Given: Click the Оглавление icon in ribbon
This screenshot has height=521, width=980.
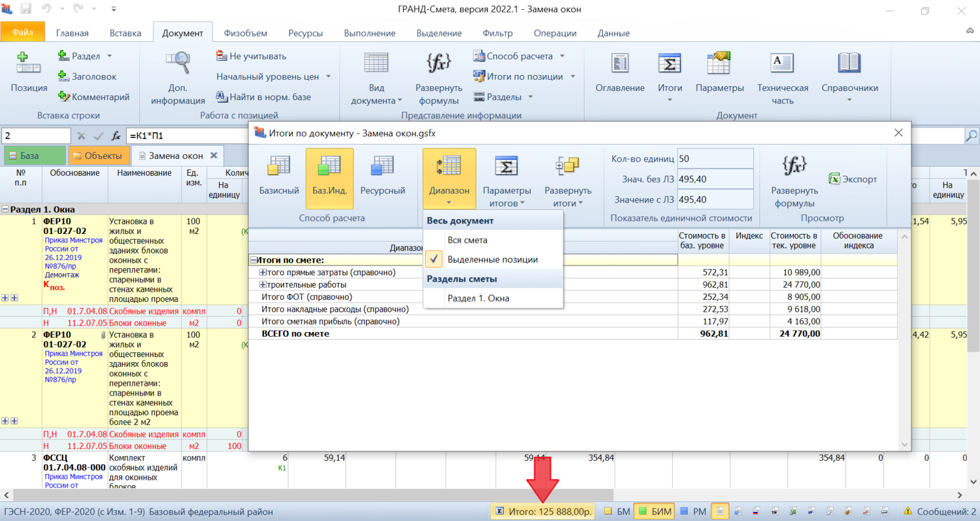Looking at the screenshot, I should coord(619,64).
